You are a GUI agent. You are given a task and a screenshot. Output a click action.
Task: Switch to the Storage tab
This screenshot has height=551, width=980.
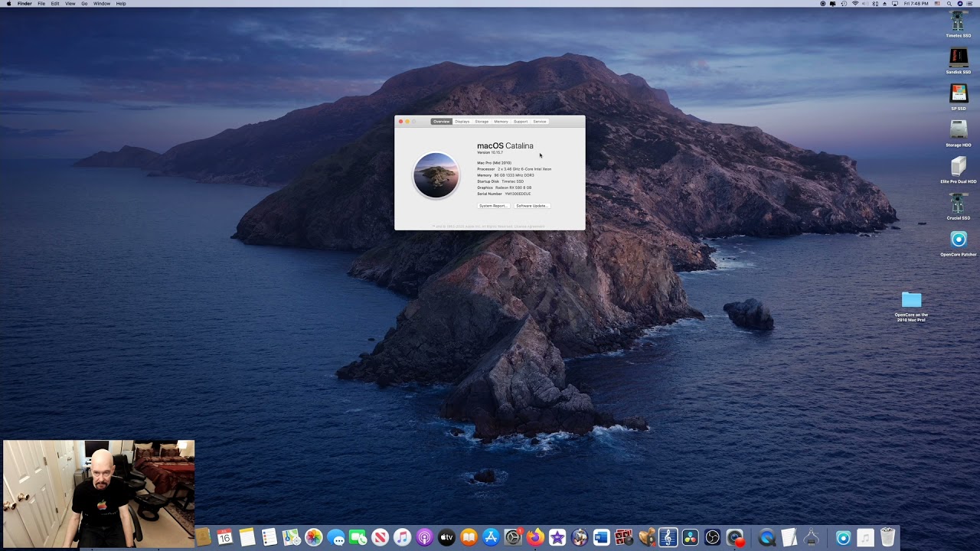[x=482, y=122]
